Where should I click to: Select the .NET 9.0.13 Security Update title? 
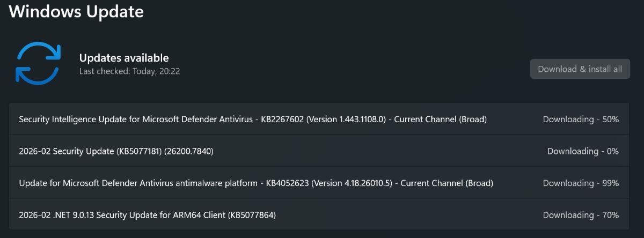(x=147, y=215)
